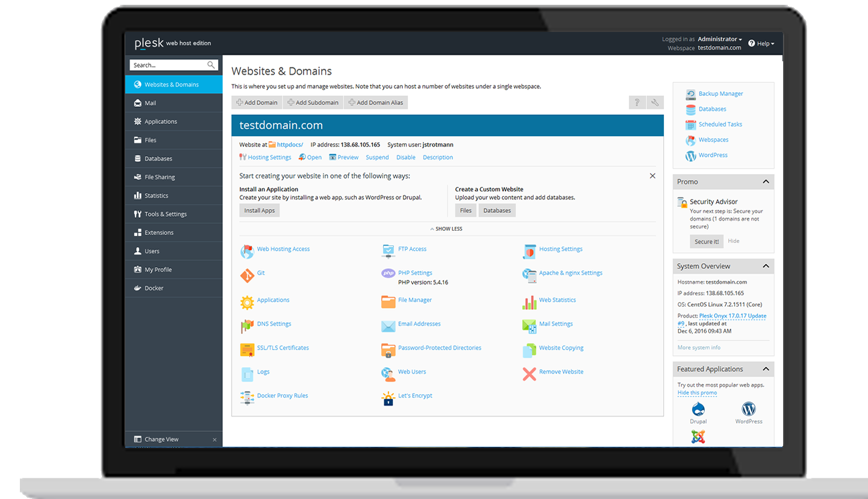Click SHOW LESS to collapse tools
The height and width of the screenshot is (499, 868).
(446, 229)
